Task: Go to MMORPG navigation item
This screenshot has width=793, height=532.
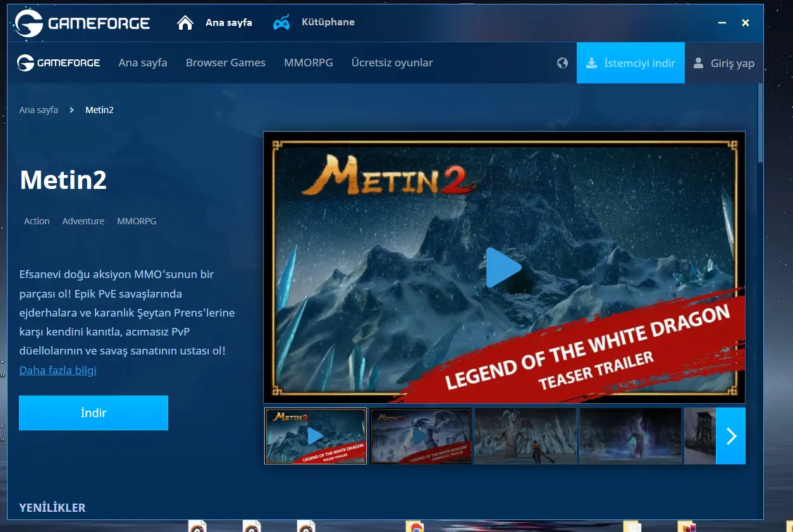Action: point(308,63)
